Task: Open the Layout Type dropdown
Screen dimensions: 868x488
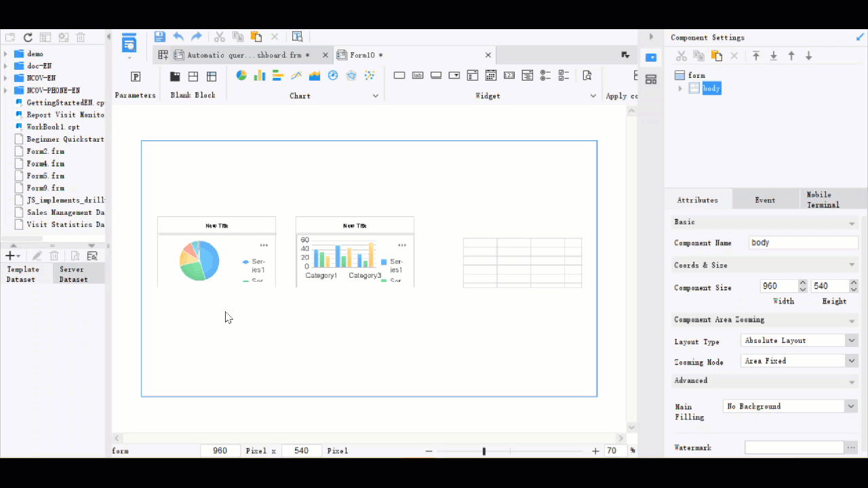Action: pos(852,340)
